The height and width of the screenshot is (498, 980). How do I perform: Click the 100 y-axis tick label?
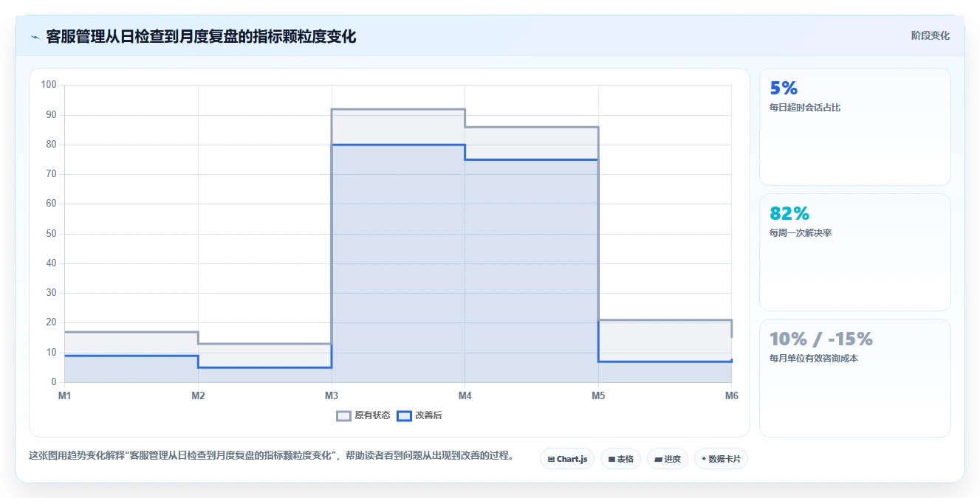(49, 85)
